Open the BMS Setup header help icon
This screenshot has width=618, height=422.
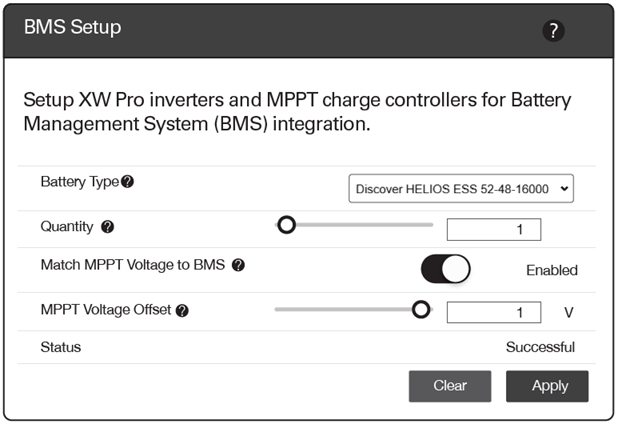[553, 31]
